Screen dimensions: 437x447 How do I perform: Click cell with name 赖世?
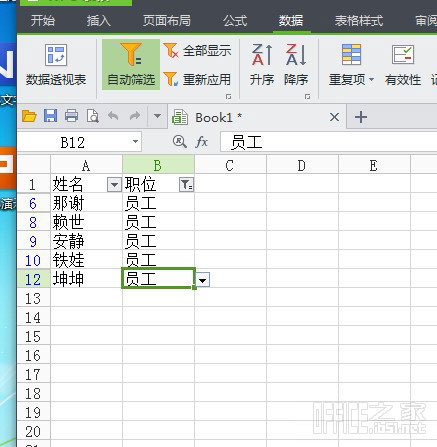[x=86, y=222]
